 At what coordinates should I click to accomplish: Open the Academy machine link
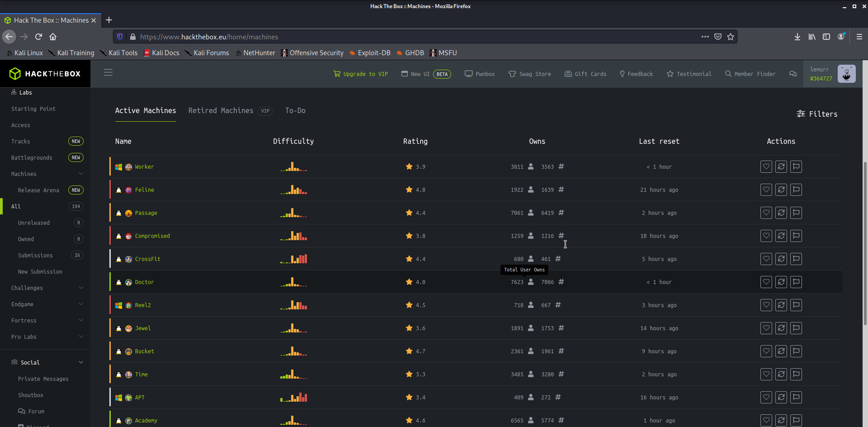tap(146, 420)
